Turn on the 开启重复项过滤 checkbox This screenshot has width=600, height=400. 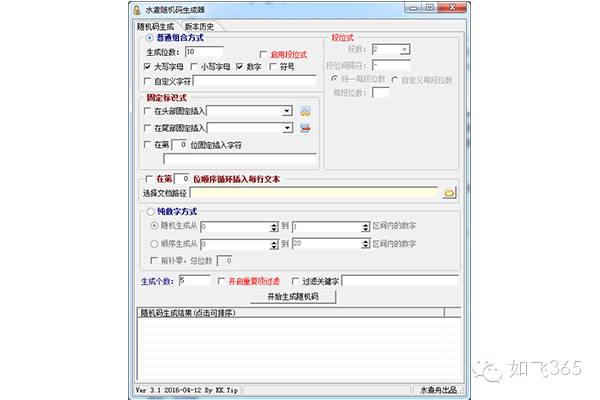click(221, 281)
